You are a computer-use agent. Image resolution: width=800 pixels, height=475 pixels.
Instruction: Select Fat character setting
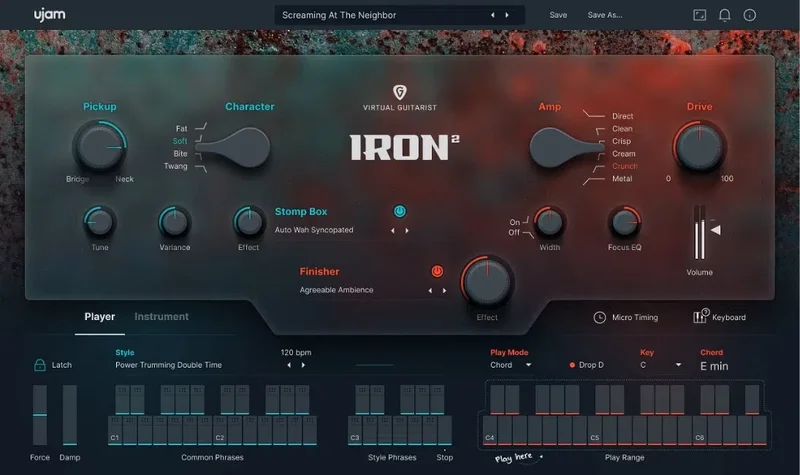(182, 129)
